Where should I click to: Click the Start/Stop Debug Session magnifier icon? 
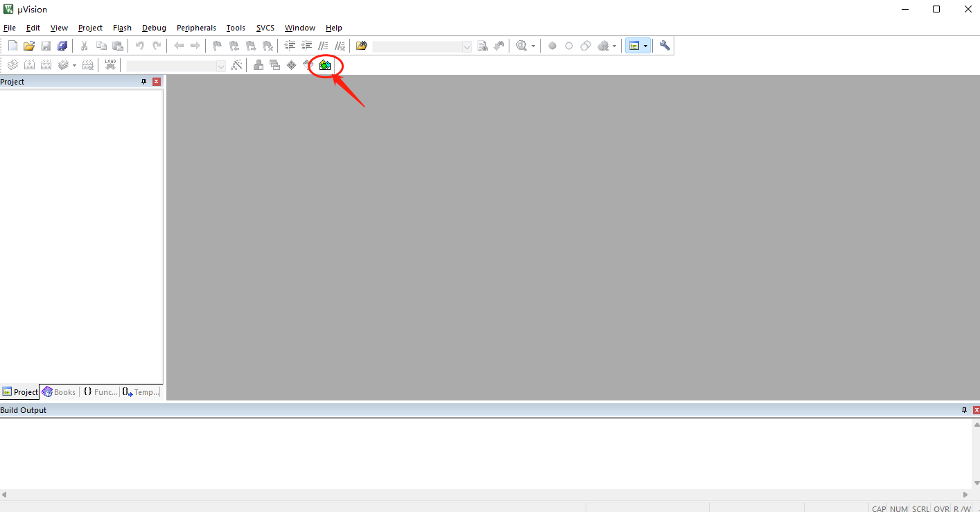click(522, 46)
